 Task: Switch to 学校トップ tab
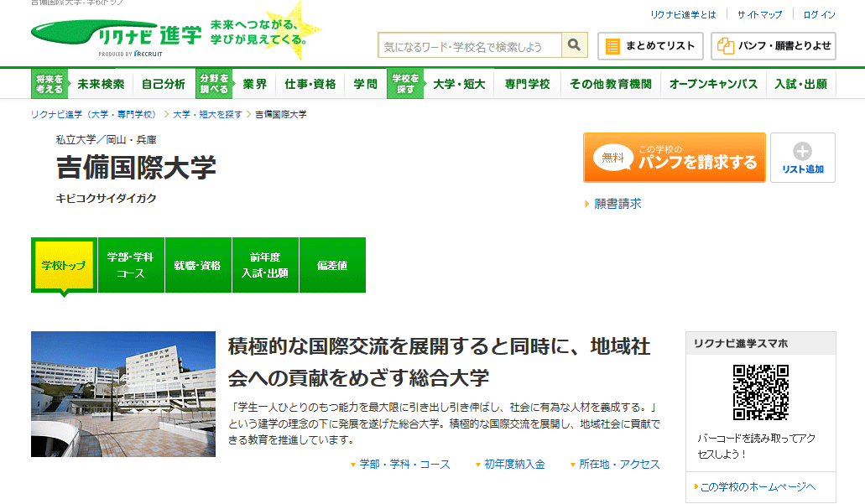point(64,265)
